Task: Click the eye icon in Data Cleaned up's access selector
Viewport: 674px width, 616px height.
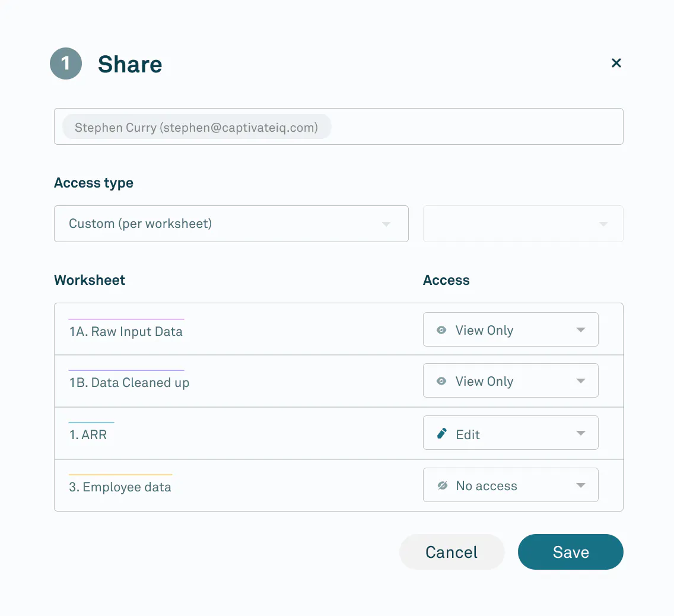Action: point(441,381)
